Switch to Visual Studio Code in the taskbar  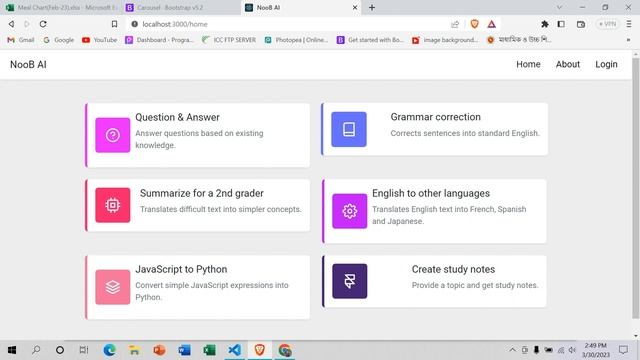(234, 350)
